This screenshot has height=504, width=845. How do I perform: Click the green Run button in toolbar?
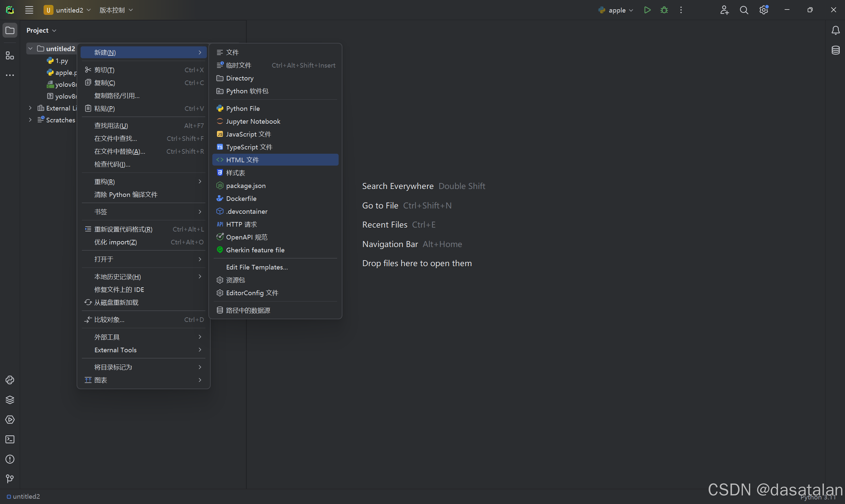tap(647, 10)
